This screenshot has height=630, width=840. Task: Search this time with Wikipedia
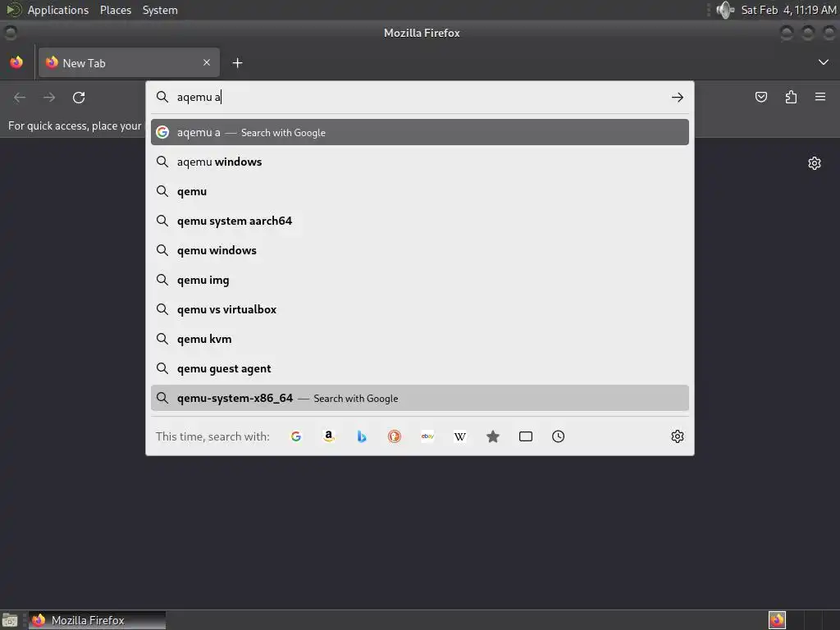click(x=460, y=436)
